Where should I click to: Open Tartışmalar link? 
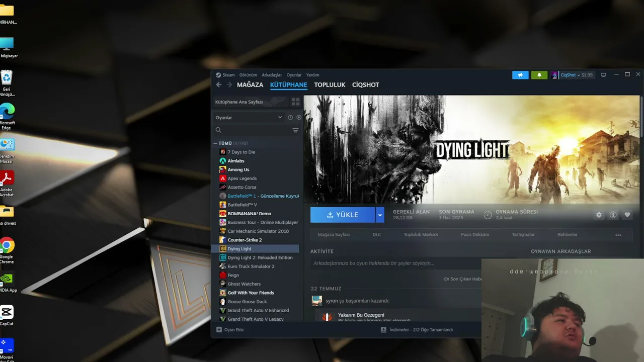click(523, 235)
